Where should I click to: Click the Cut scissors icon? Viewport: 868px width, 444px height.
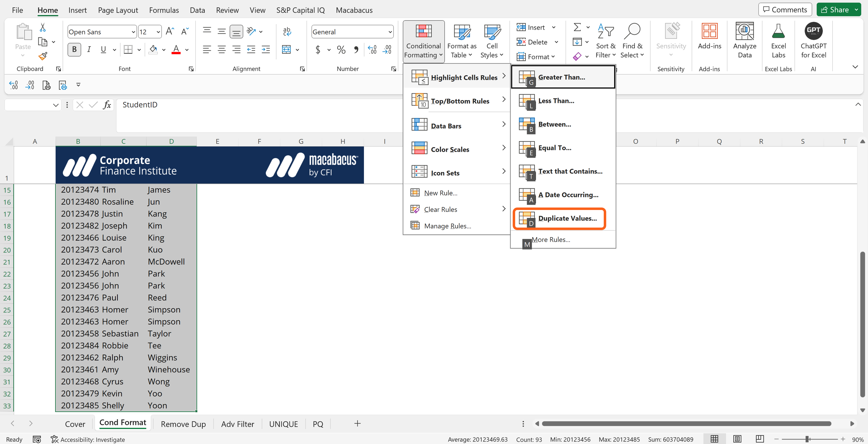click(x=43, y=27)
